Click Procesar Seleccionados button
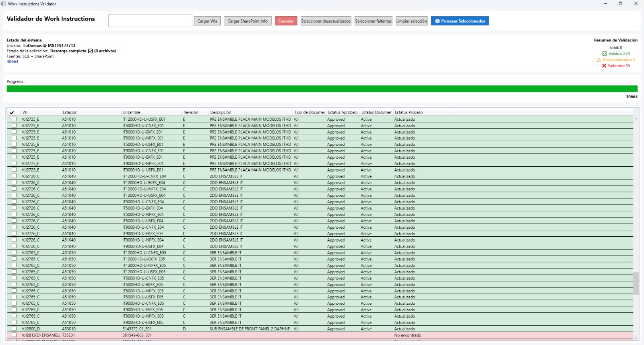This screenshot has height=345, width=644. pos(460,21)
